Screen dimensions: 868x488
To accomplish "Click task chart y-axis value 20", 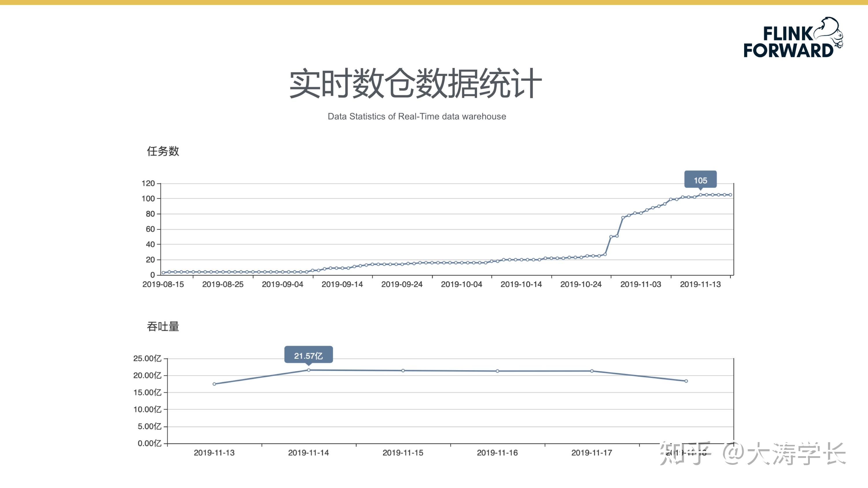I will [x=150, y=260].
